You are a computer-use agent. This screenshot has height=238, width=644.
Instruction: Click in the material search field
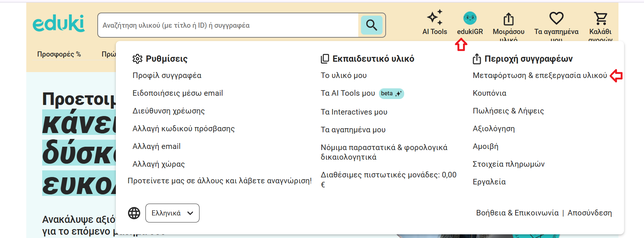click(228, 25)
